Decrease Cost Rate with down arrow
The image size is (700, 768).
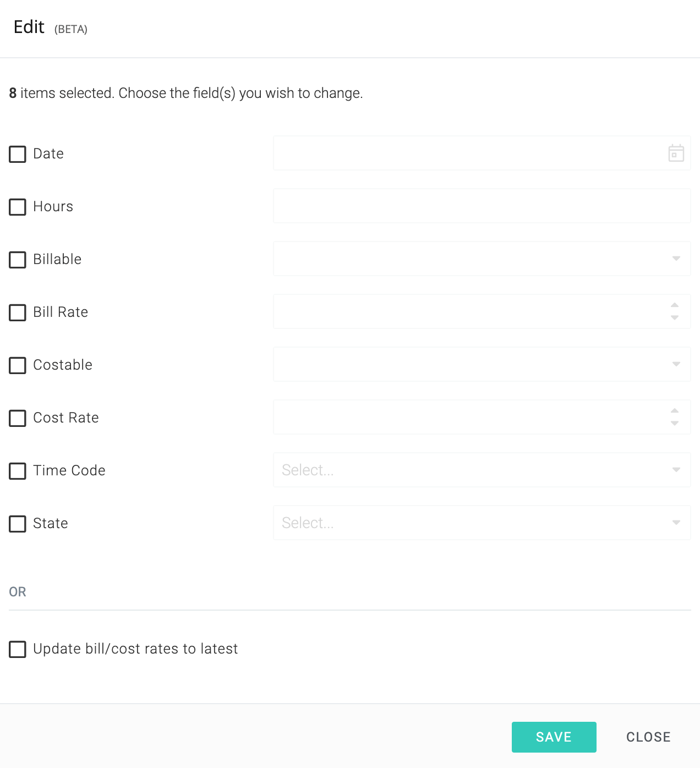pos(675,424)
